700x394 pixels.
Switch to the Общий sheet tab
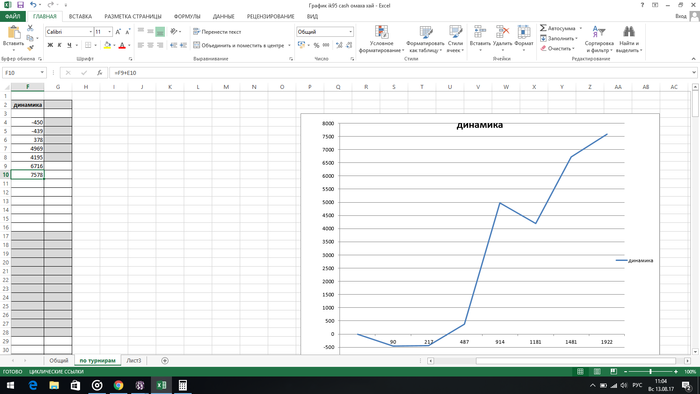[x=58, y=361]
